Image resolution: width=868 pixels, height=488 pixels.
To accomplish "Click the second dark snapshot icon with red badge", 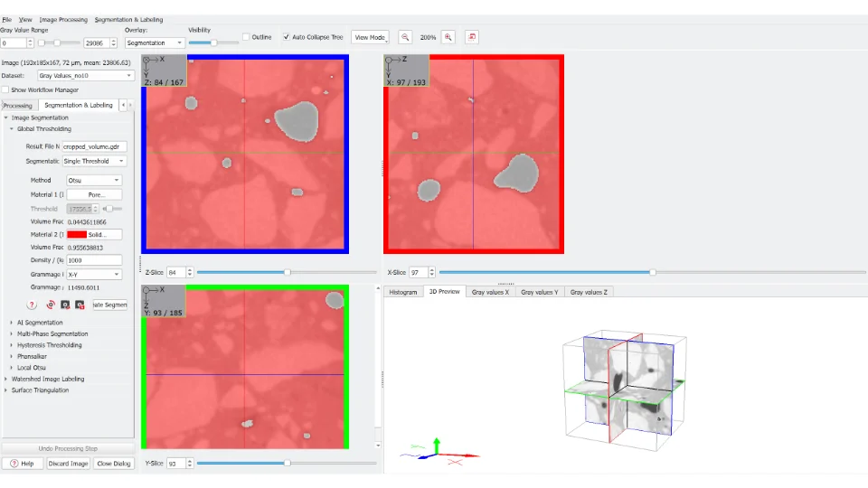I will click(80, 305).
